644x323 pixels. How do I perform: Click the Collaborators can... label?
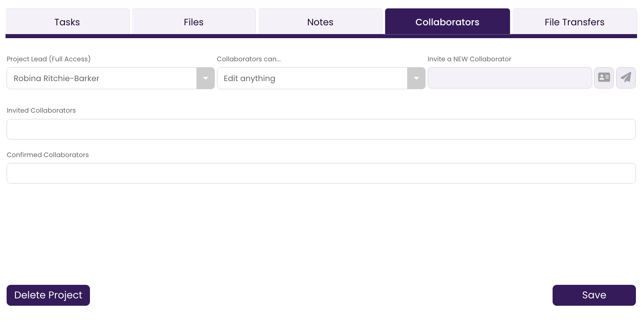249,59
